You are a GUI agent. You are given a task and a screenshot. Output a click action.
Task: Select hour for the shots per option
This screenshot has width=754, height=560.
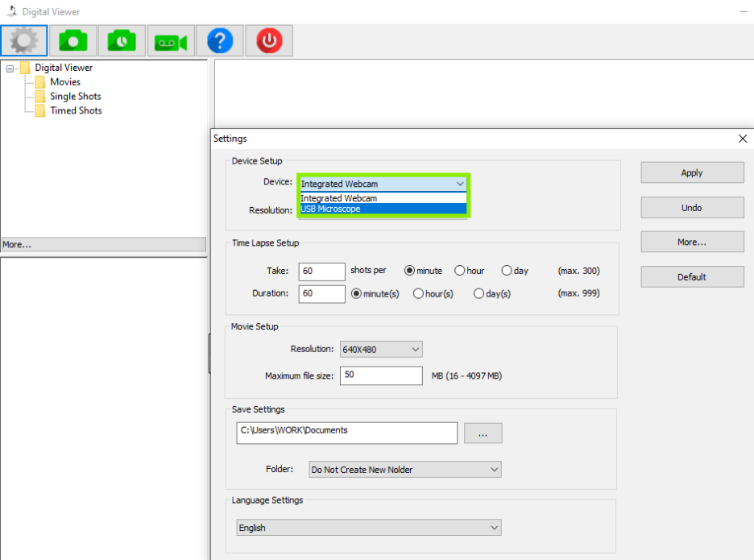coord(470,271)
